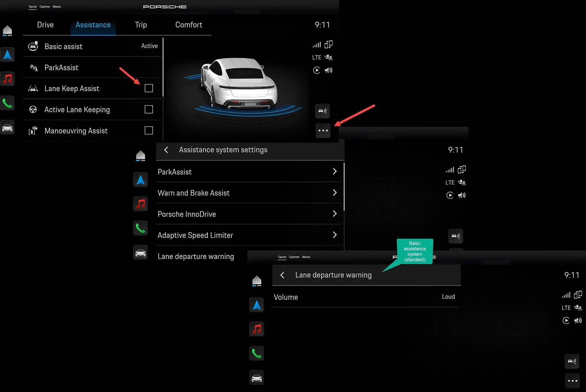Click Active Lane Keeping label text
Viewport: 586px width, 392px height.
pyautogui.click(x=77, y=110)
